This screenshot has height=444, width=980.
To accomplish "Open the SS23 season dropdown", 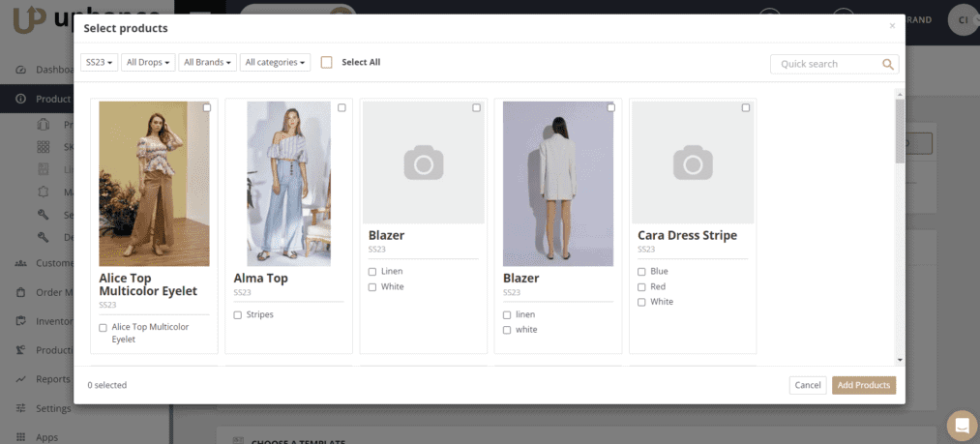I will [x=100, y=63].
